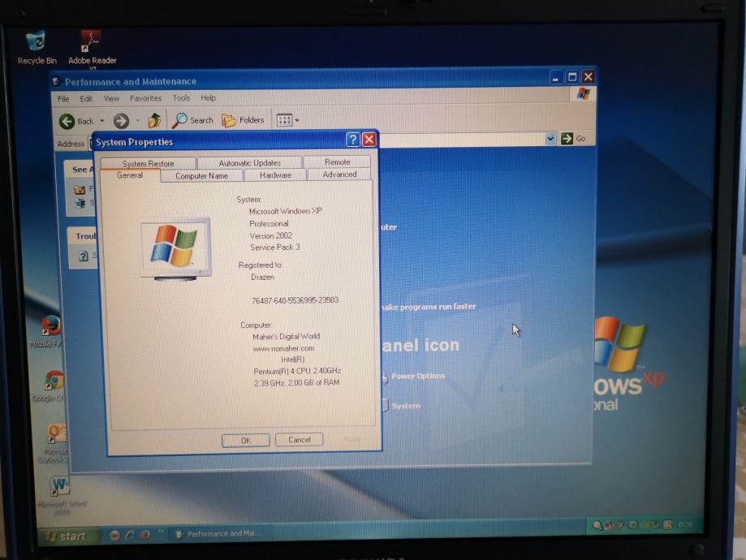Click the registered name Drazen

click(x=263, y=277)
